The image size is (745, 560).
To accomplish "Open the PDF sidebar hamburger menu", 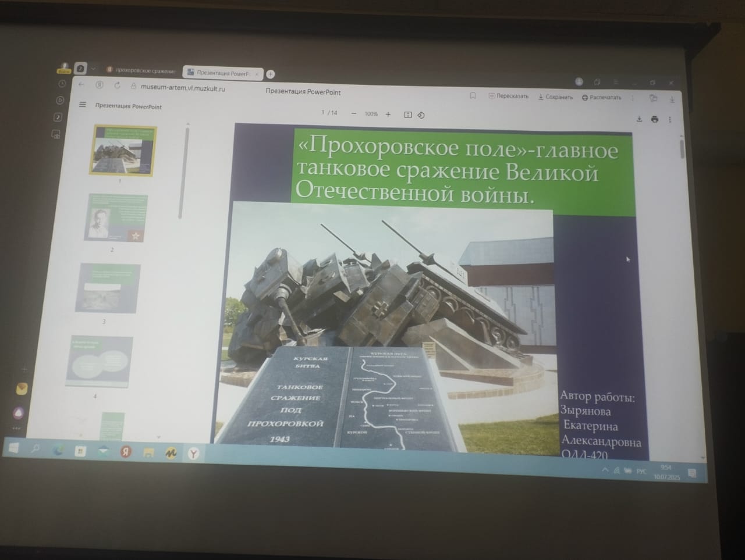I will click(83, 105).
